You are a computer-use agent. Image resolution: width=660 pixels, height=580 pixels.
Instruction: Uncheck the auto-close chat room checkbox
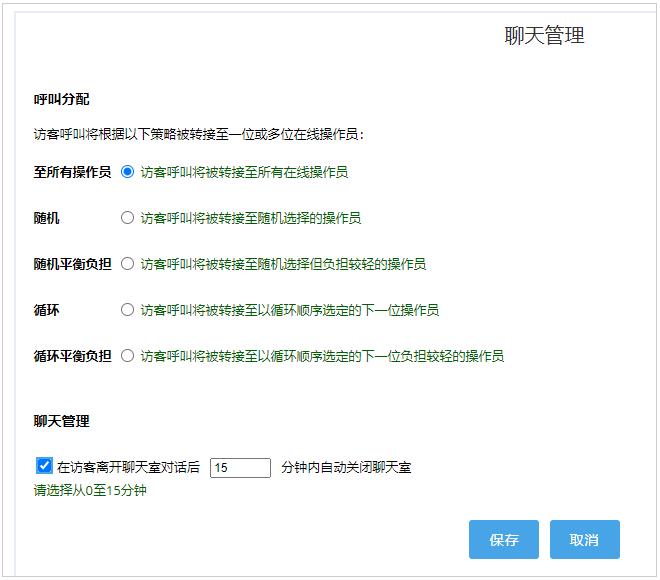[x=44, y=466]
